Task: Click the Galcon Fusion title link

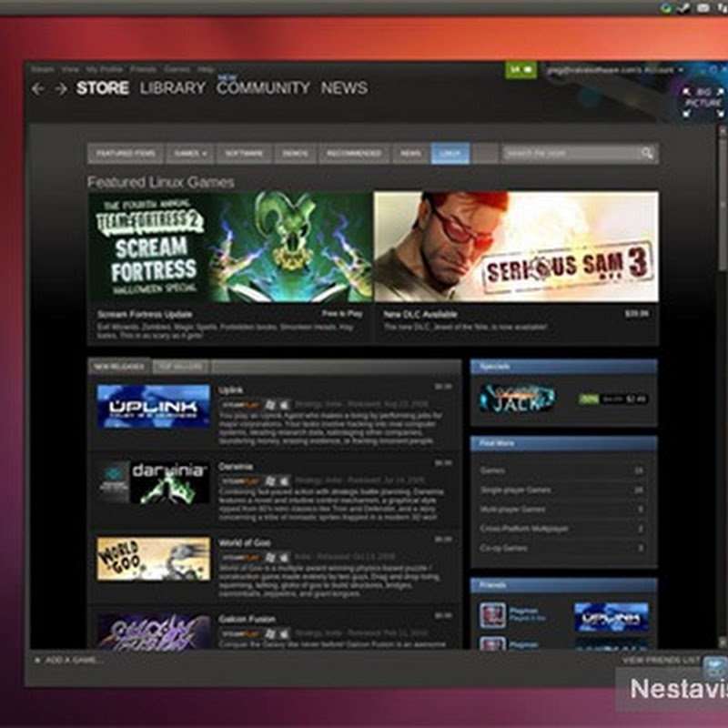Action: pyautogui.click(x=247, y=619)
